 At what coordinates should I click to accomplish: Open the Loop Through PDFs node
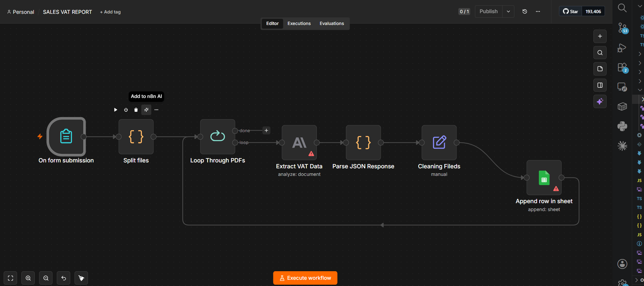tap(218, 136)
